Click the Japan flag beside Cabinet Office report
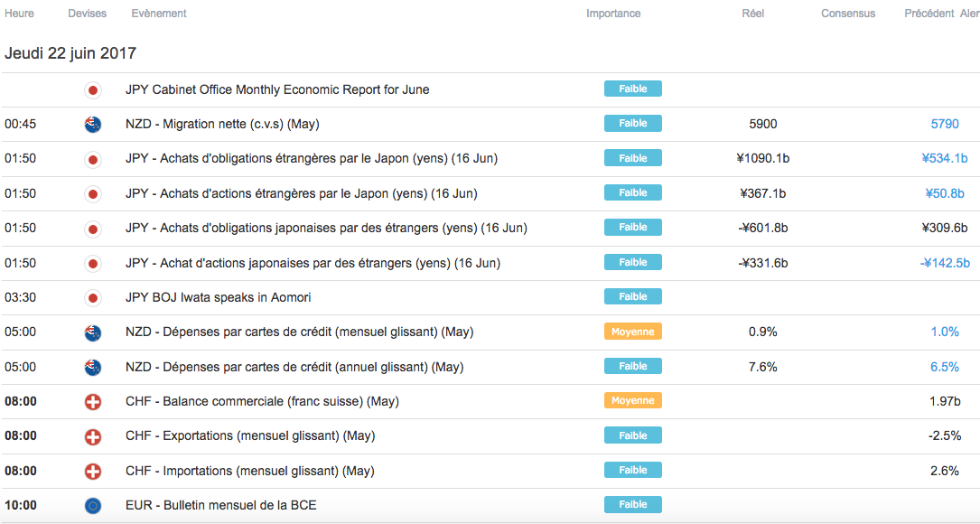The width and height of the screenshot is (980, 524). click(92, 89)
